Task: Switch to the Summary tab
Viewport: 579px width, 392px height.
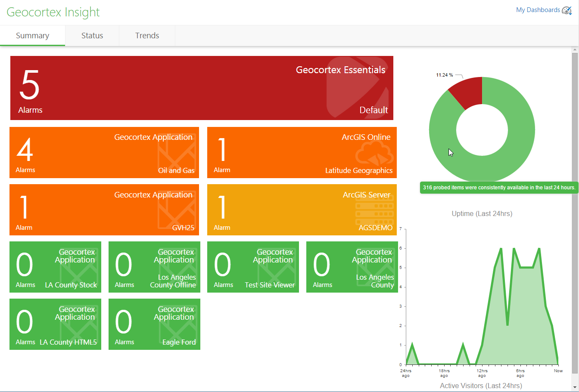Action: (32, 36)
